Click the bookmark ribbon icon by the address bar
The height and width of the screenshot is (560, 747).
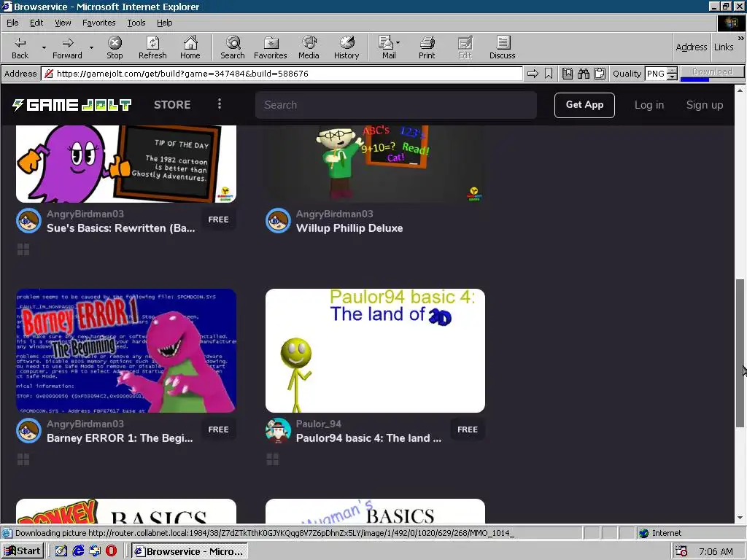(x=549, y=74)
